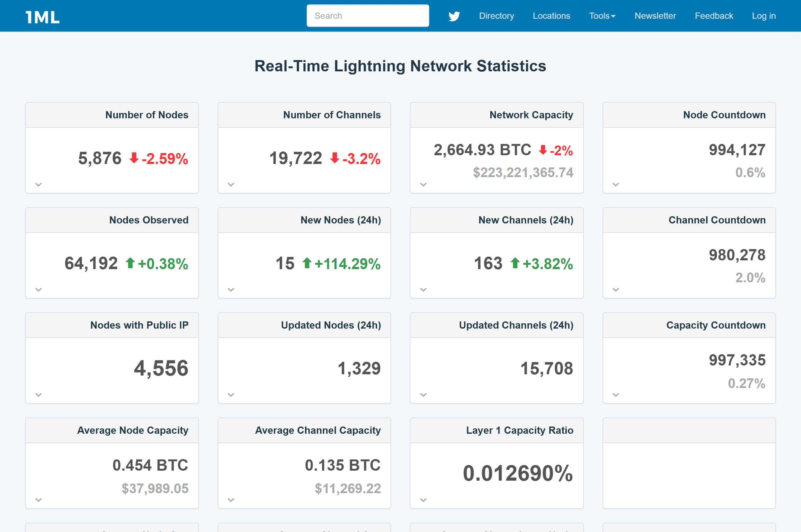Click the green up arrow beside +0.38%

point(130,263)
